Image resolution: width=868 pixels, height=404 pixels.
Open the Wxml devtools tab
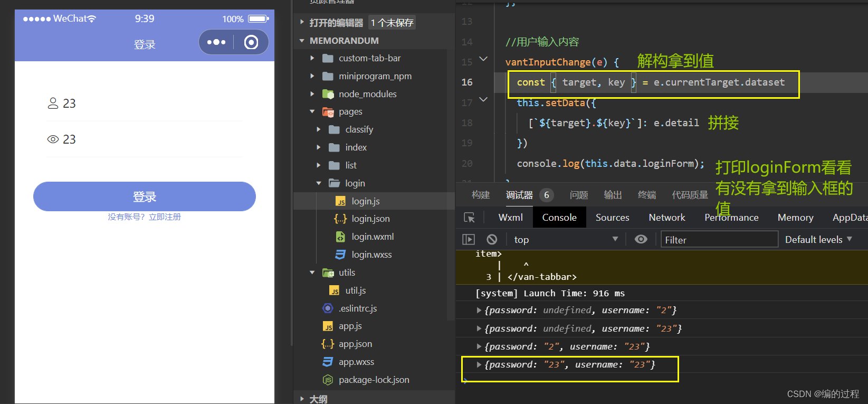point(511,218)
